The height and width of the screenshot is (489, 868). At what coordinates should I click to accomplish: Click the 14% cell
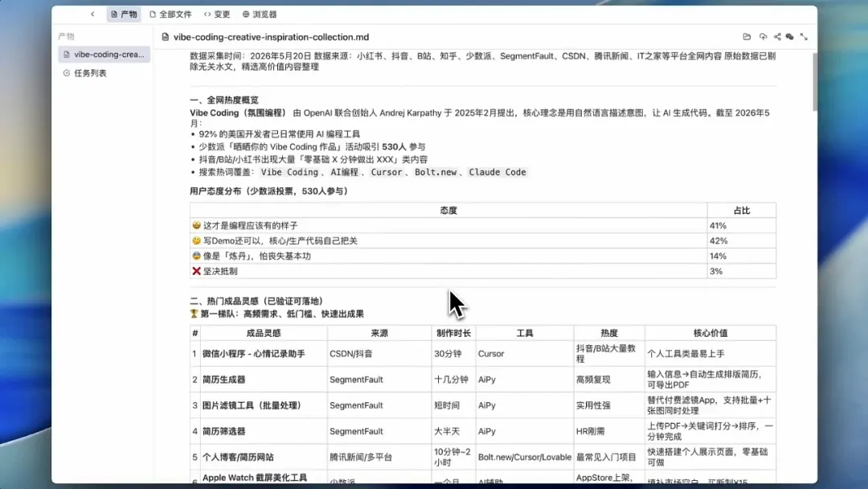coord(741,256)
